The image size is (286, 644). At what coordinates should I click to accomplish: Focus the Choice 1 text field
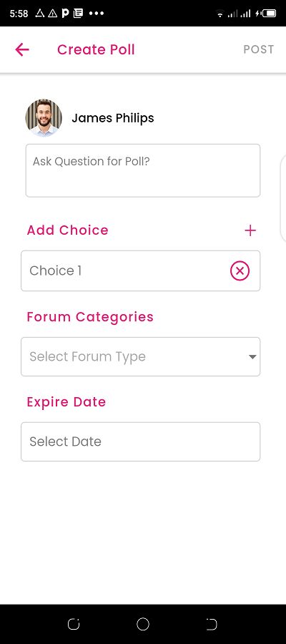click(x=140, y=271)
